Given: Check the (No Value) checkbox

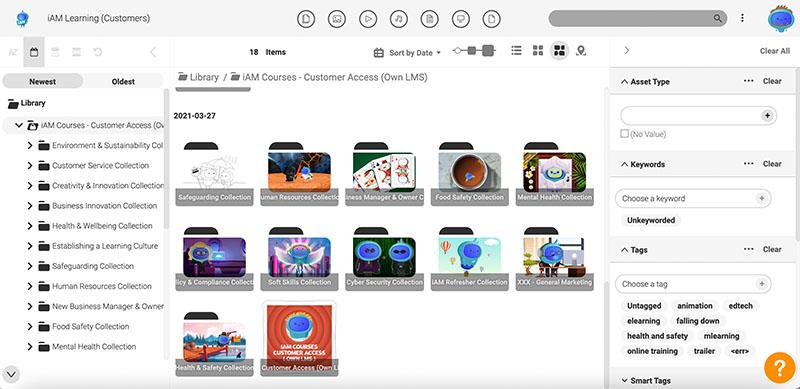Looking at the screenshot, I should pyautogui.click(x=624, y=134).
